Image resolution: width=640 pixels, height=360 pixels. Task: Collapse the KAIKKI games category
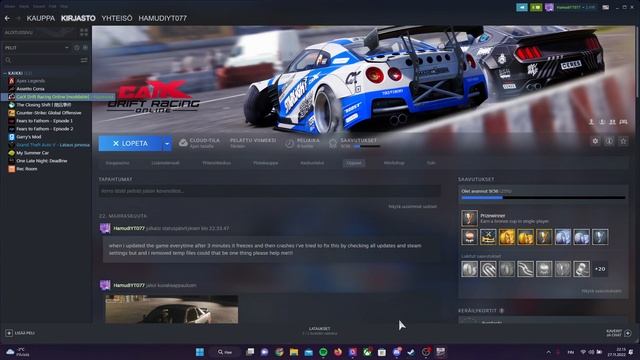coord(5,73)
